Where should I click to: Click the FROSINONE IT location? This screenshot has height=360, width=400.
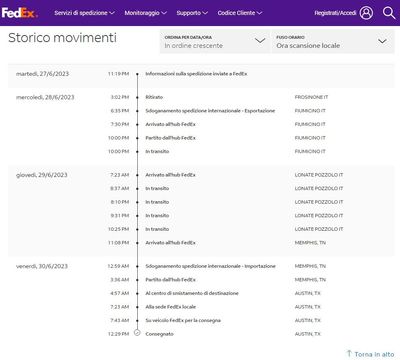pos(311,97)
